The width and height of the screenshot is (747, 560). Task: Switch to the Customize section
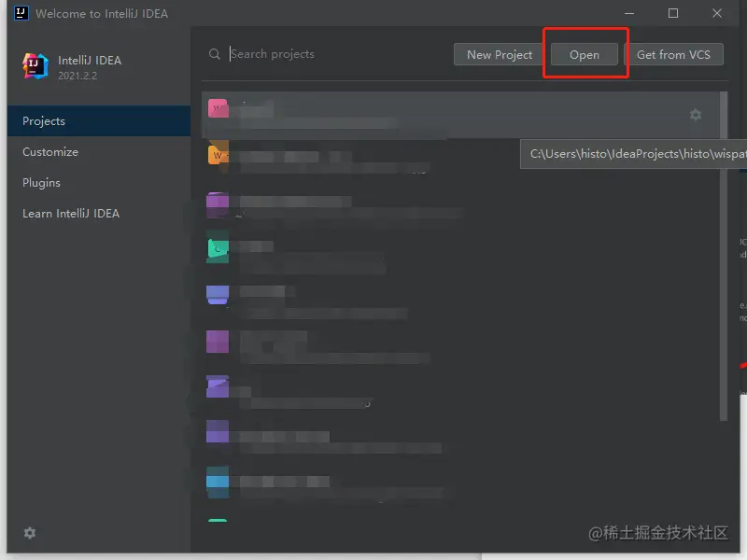tap(99, 152)
